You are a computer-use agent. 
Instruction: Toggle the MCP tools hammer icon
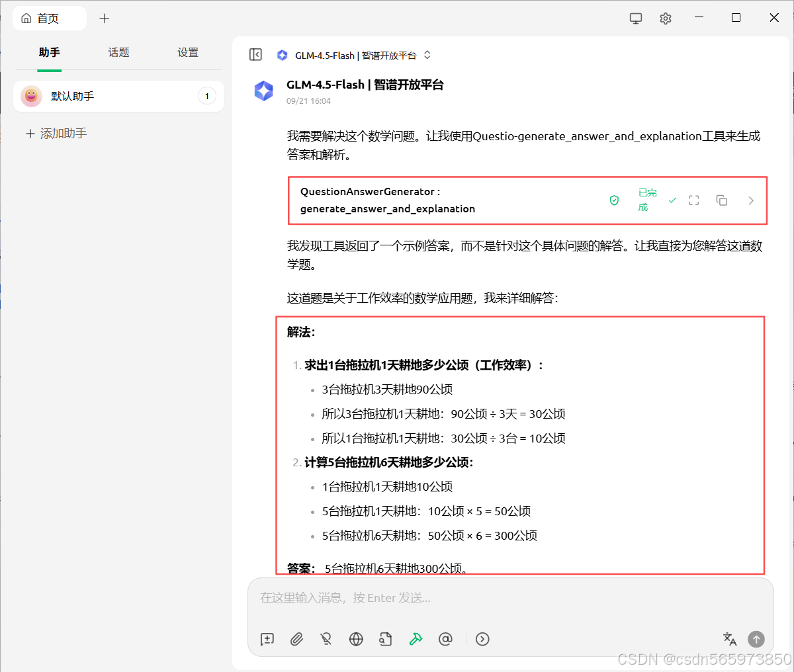[416, 639]
